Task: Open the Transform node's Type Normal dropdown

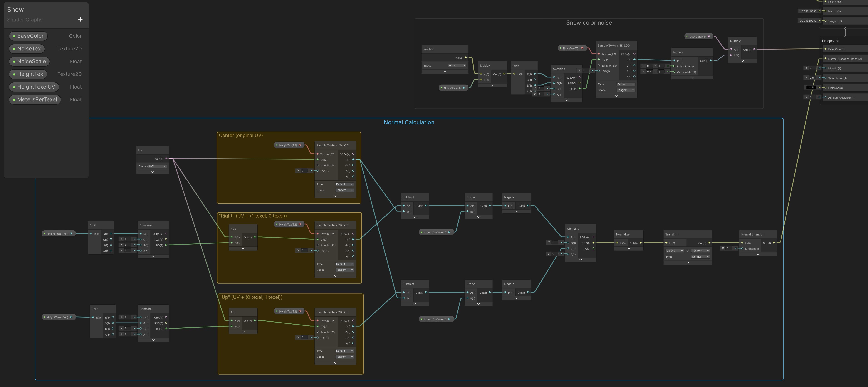Action: 700,257
